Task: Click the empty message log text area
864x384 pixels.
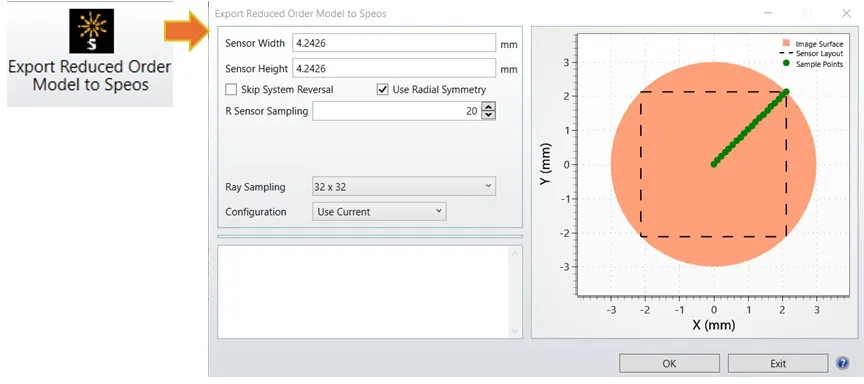Action: coord(363,291)
